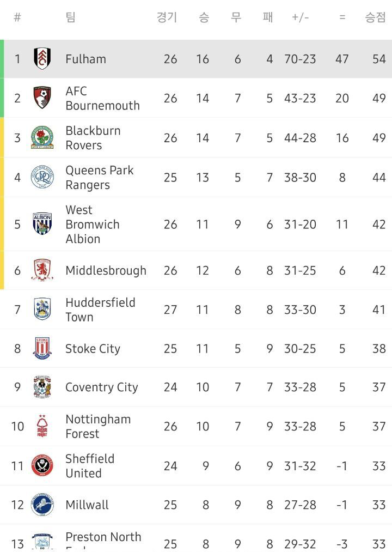The image size is (392, 552).
Task: Click the West Bromwich Albion badge
Action: coord(42,224)
